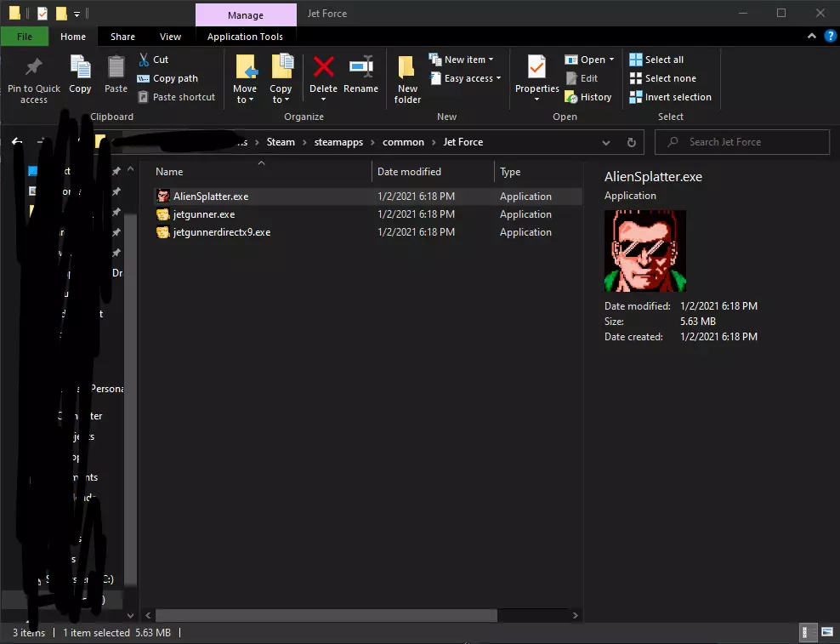Click the Paste clipboard icon
840x644 pixels.
point(116,68)
